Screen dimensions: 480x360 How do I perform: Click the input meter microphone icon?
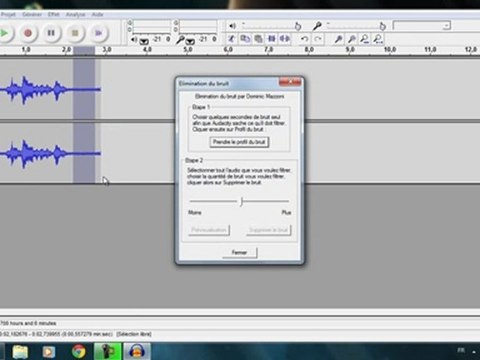pos(180,40)
